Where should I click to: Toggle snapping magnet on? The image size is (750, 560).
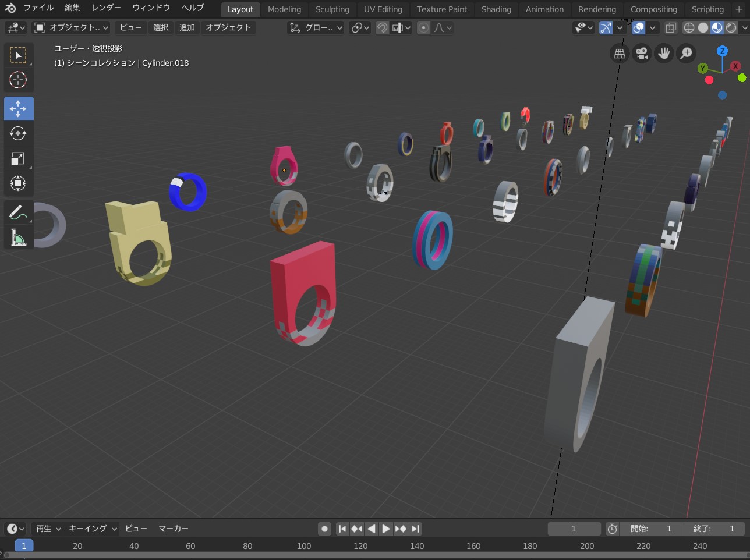382,28
